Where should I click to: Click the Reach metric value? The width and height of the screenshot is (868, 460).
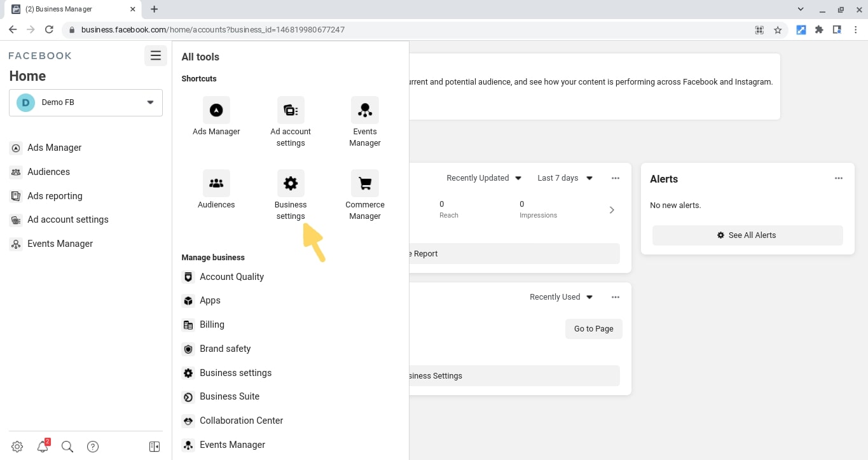(x=442, y=204)
